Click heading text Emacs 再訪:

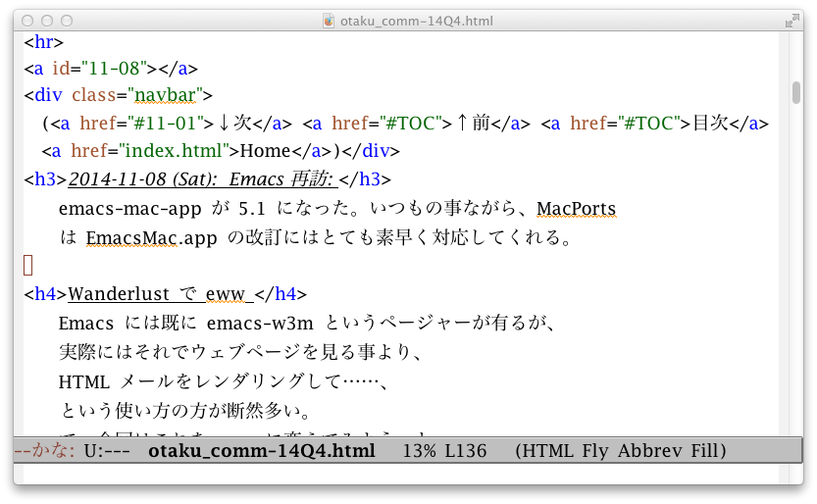tap(281, 179)
